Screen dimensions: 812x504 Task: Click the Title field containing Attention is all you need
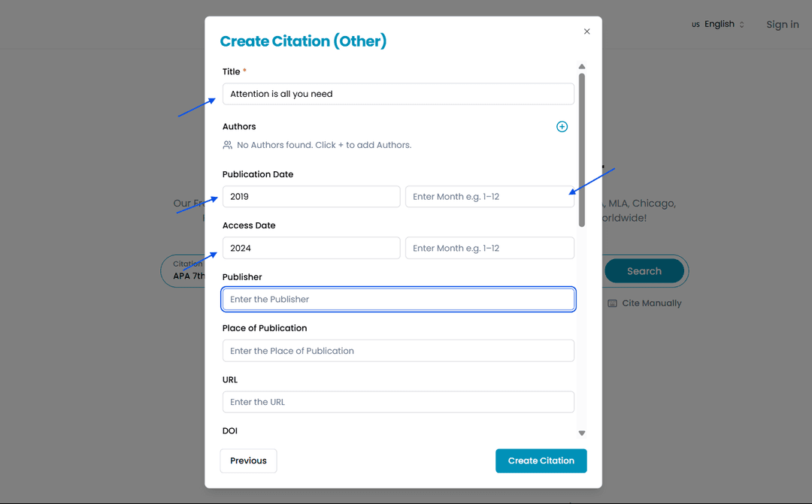pos(398,93)
